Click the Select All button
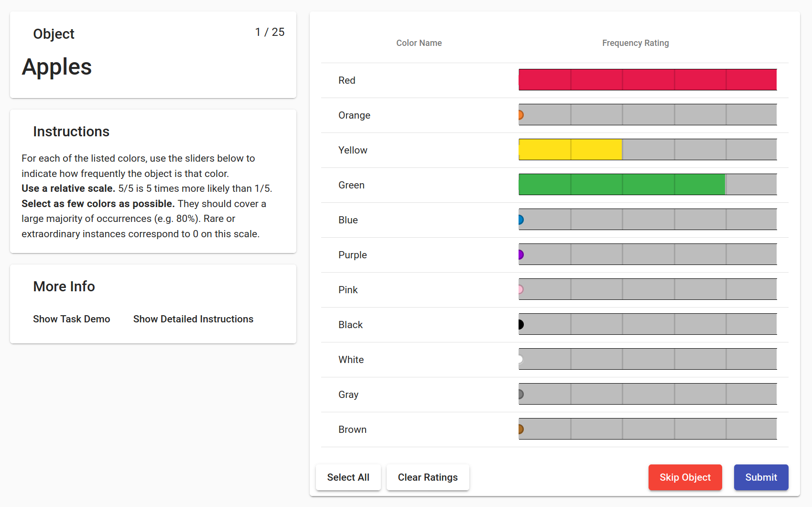The image size is (812, 507). point(348,477)
